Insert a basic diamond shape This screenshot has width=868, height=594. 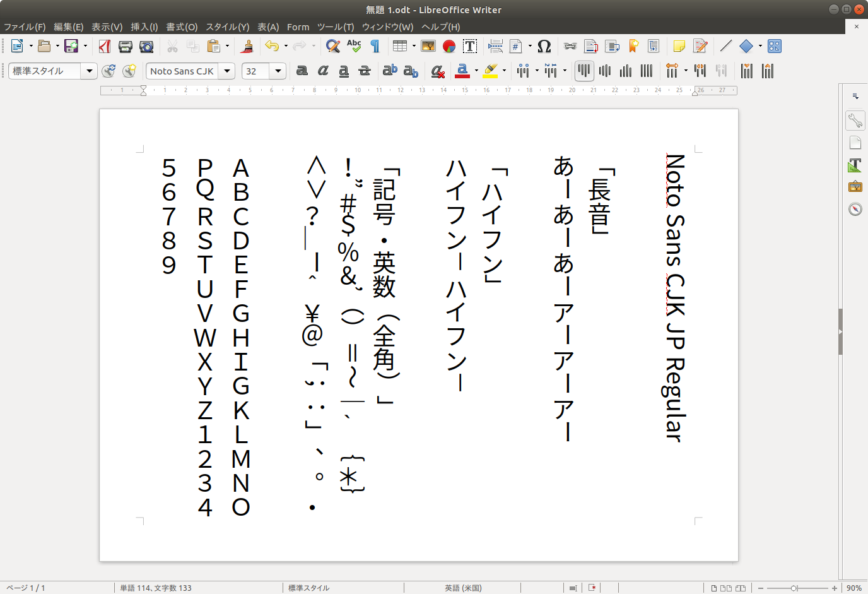746,46
